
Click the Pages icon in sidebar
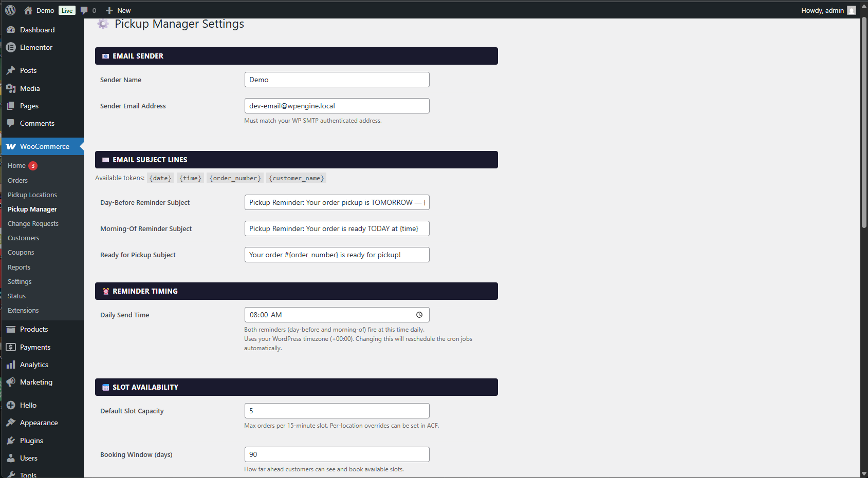[x=11, y=106]
